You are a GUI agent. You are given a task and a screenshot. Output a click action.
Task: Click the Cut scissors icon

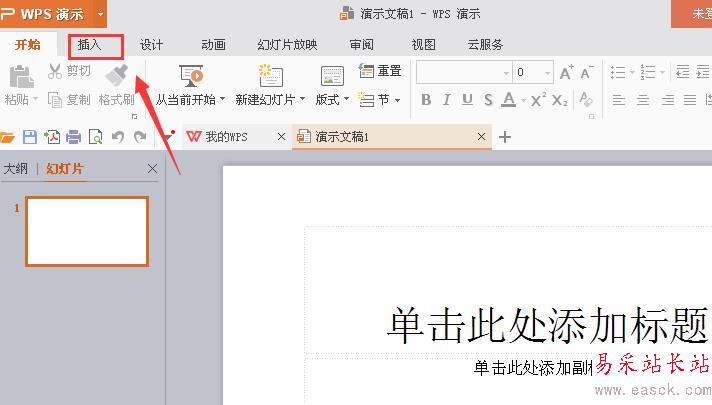click(55, 71)
